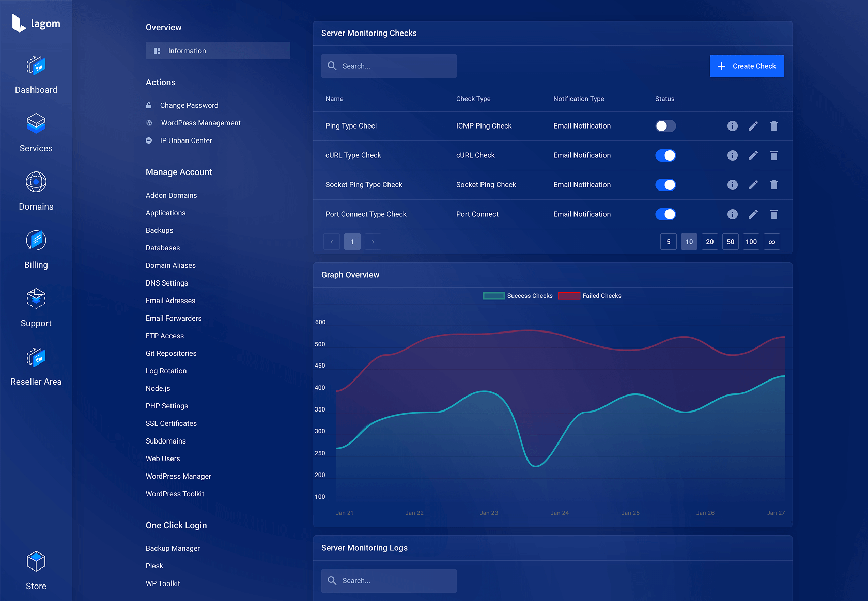Open the Information overview item
The image size is (868, 601).
(218, 51)
